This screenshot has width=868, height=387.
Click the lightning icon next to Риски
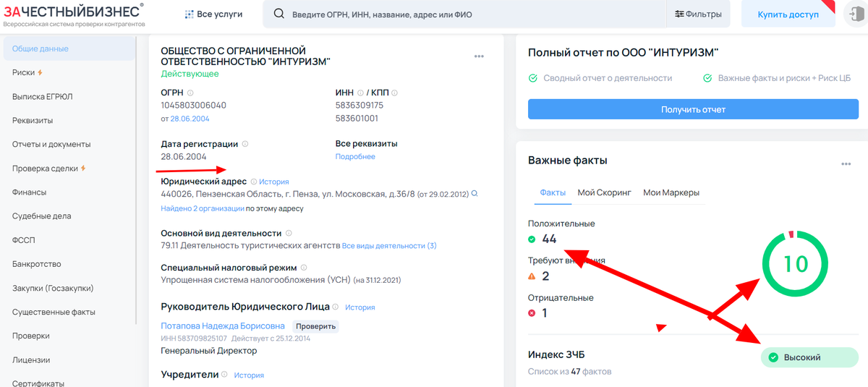tap(41, 72)
